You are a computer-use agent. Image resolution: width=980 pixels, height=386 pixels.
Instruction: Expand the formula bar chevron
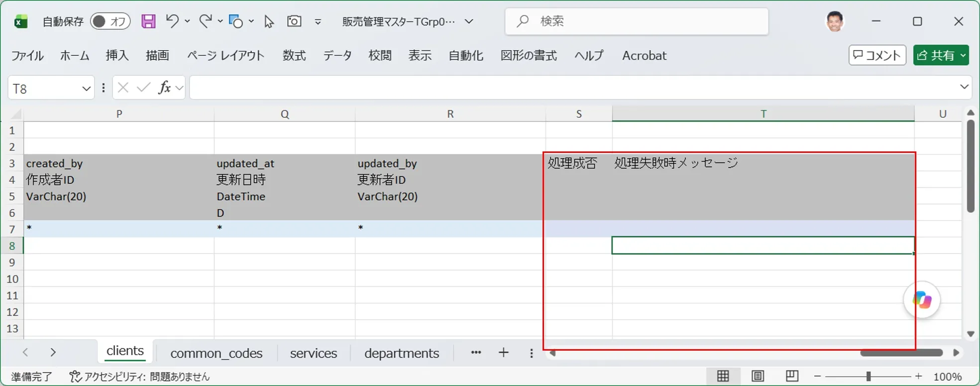(x=964, y=87)
